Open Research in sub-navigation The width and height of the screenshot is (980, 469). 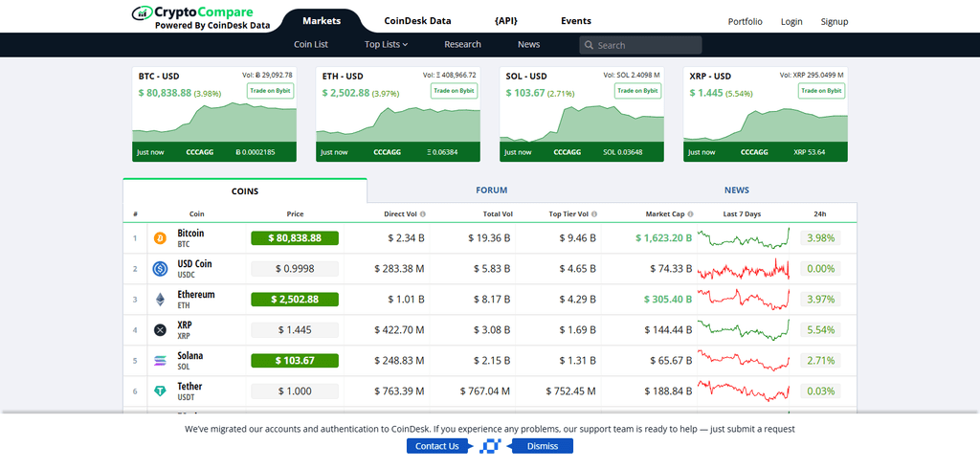tap(462, 44)
